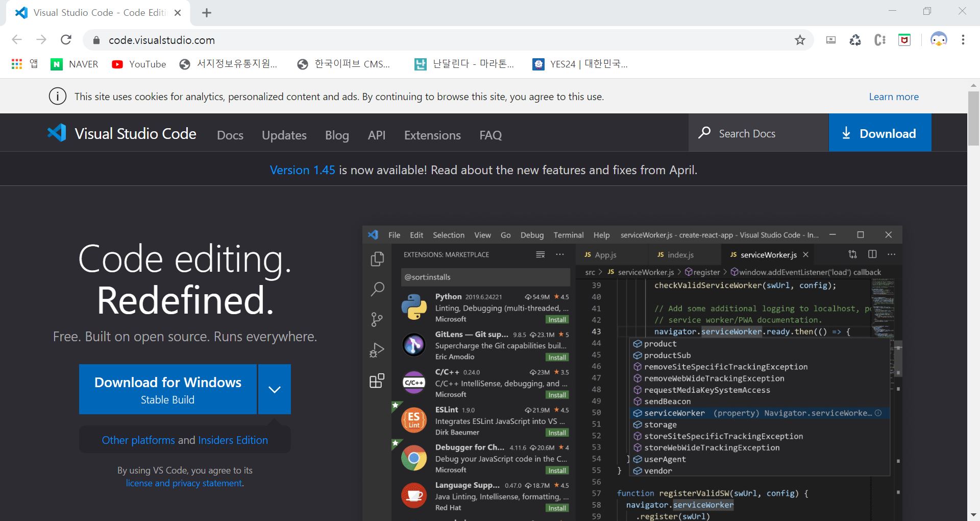
Task: Click the cookie notice info icon
Action: pyautogui.click(x=58, y=96)
